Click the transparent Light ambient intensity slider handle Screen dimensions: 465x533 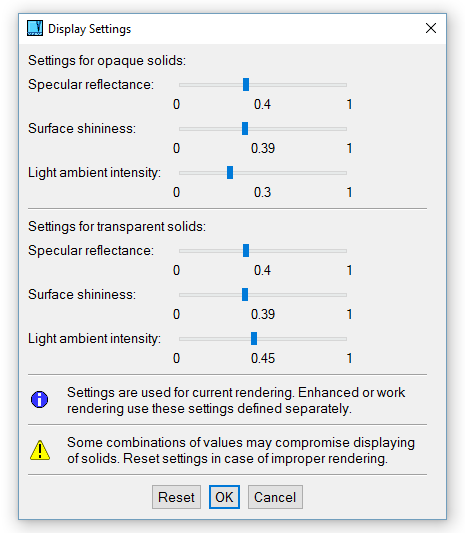pos(254,339)
